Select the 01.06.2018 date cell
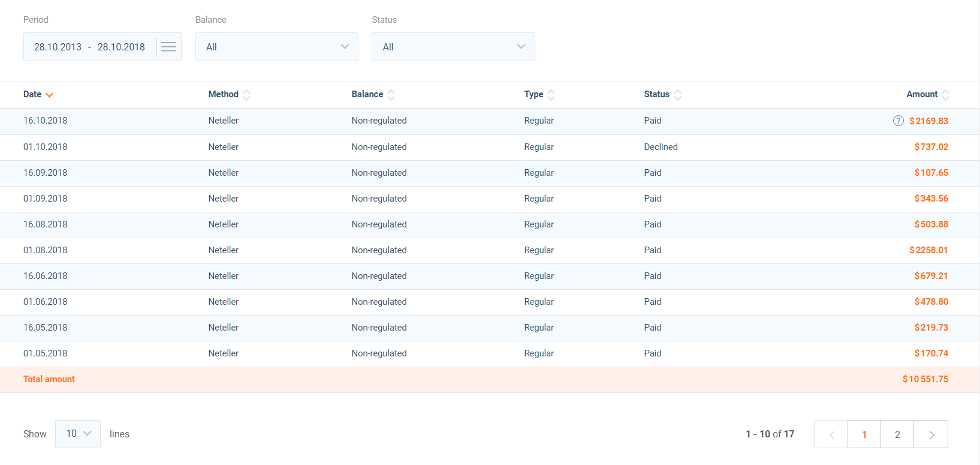 tap(46, 302)
